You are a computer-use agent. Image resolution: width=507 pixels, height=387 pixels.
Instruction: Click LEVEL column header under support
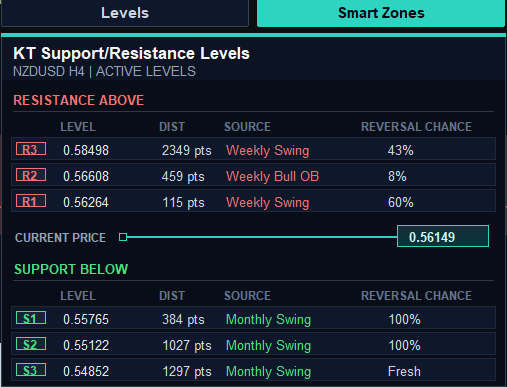tap(78, 296)
